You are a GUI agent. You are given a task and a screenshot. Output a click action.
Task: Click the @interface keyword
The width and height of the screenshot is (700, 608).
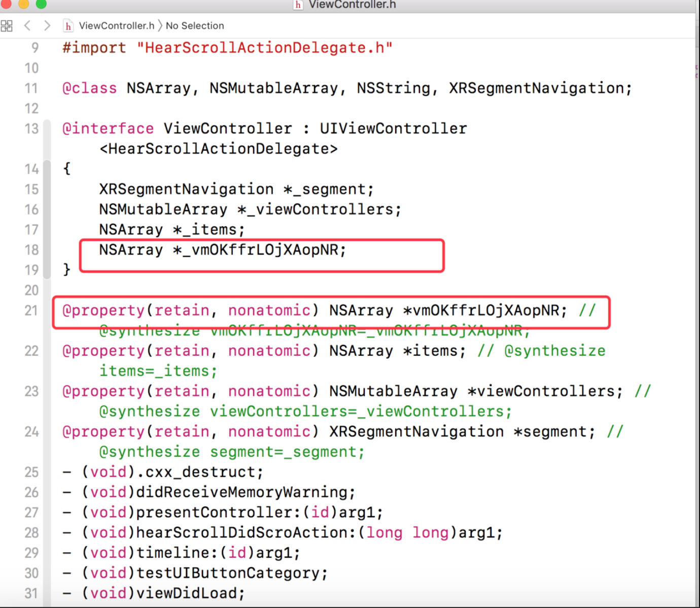108,128
